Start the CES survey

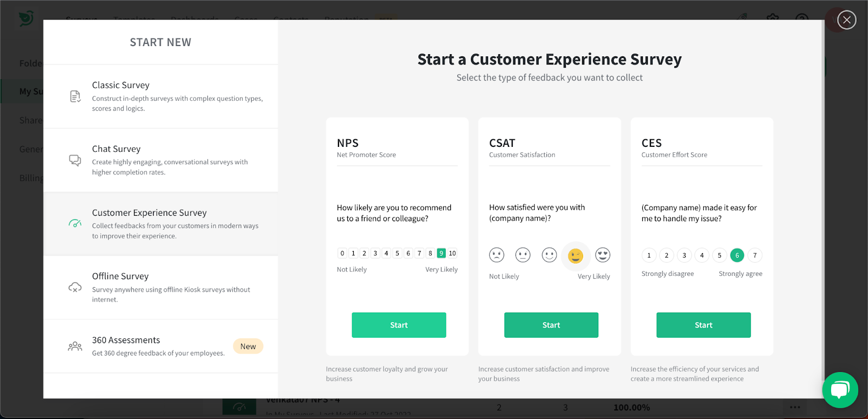[x=704, y=325]
